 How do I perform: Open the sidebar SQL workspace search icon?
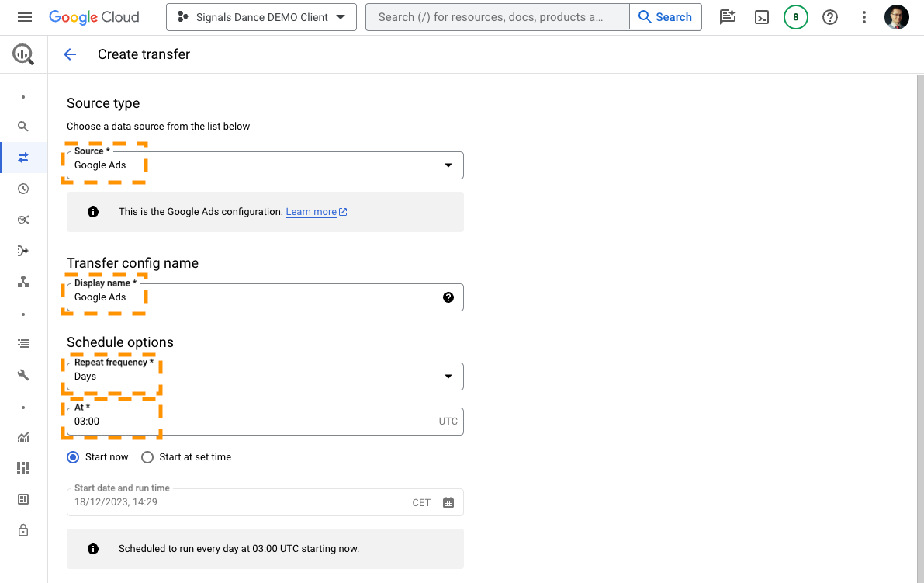[x=23, y=127]
